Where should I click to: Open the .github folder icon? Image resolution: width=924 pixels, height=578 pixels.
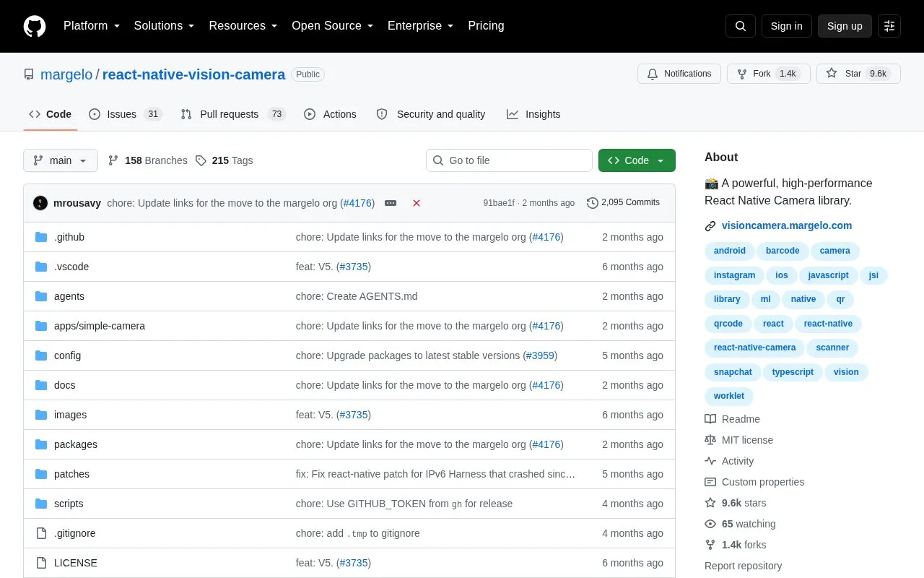pyautogui.click(x=41, y=237)
